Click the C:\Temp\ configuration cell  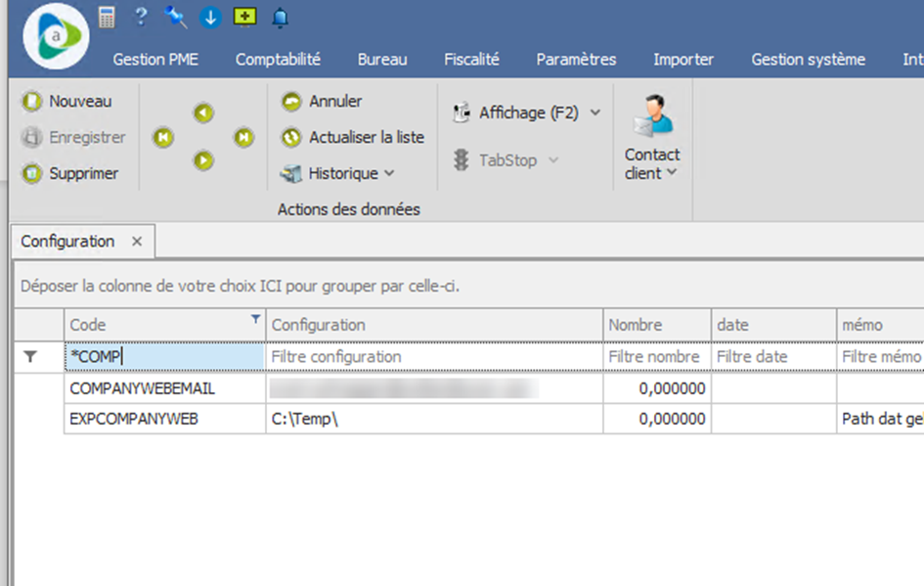(434, 419)
